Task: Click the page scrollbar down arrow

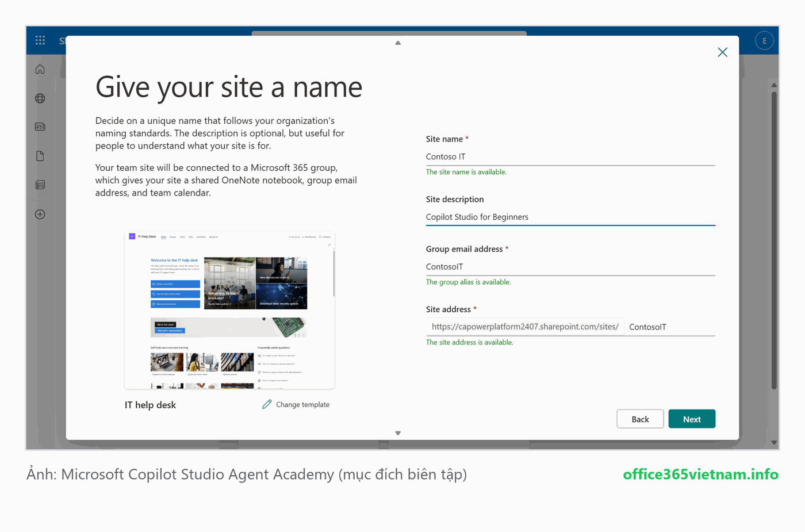Action: point(774,443)
